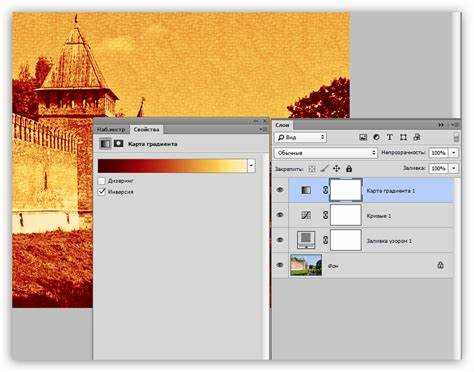The height and width of the screenshot is (372, 474).
Task: Click link icon on 'Заливка узором 1' layer
Action: click(325, 240)
